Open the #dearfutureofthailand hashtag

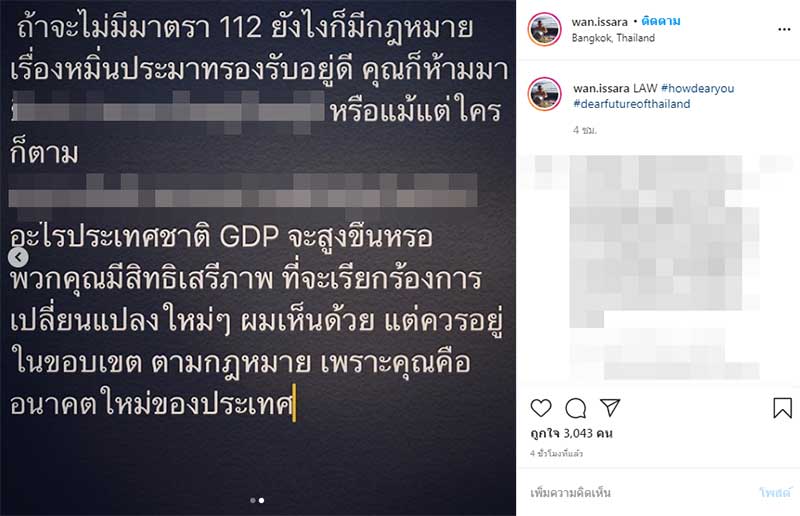point(632,104)
